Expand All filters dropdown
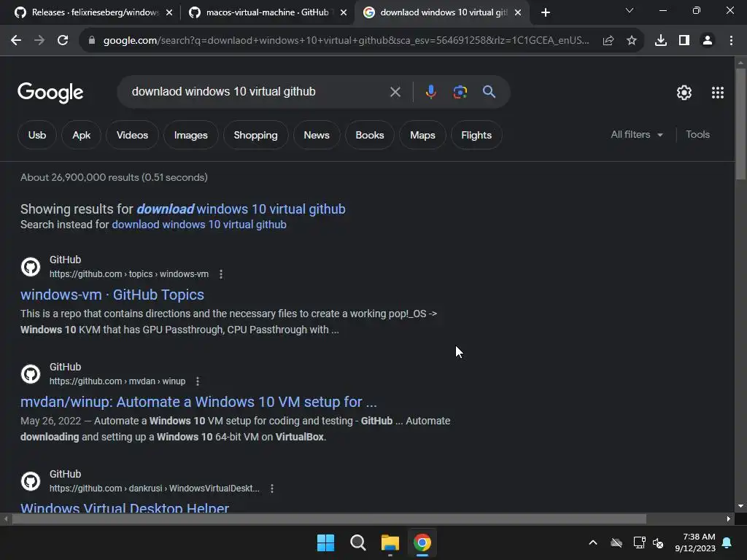The height and width of the screenshot is (560, 747). click(637, 135)
